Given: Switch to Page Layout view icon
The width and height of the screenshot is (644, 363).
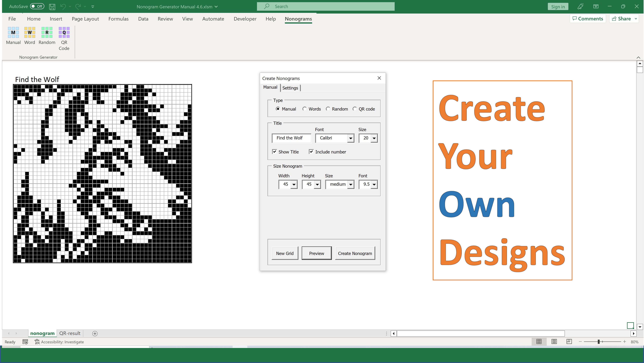Looking at the screenshot, I should click(x=554, y=342).
